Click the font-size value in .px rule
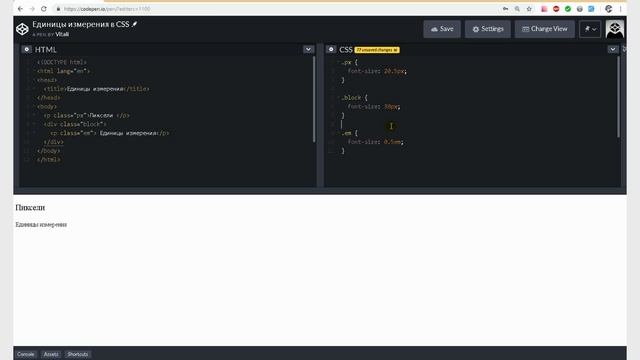 [x=394, y=71]
